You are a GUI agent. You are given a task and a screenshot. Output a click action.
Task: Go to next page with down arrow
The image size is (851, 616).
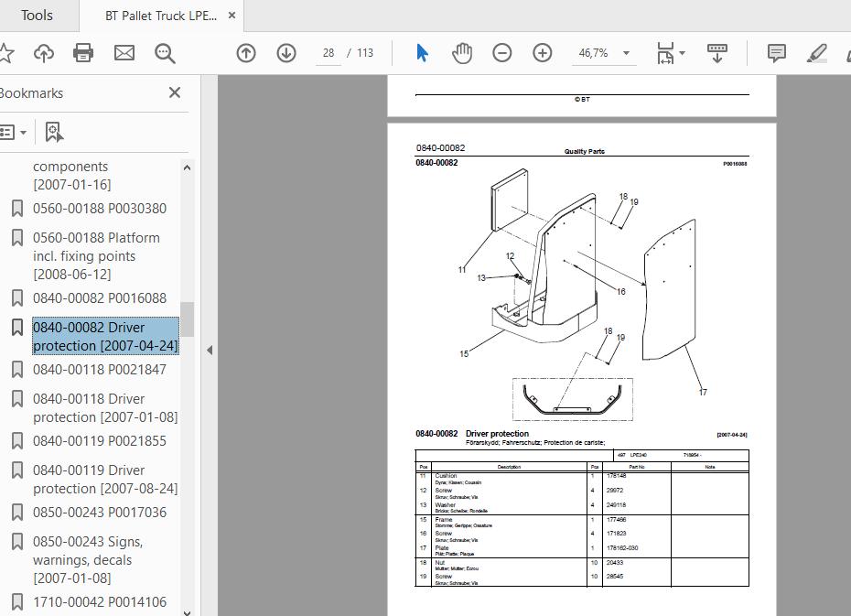285,52
